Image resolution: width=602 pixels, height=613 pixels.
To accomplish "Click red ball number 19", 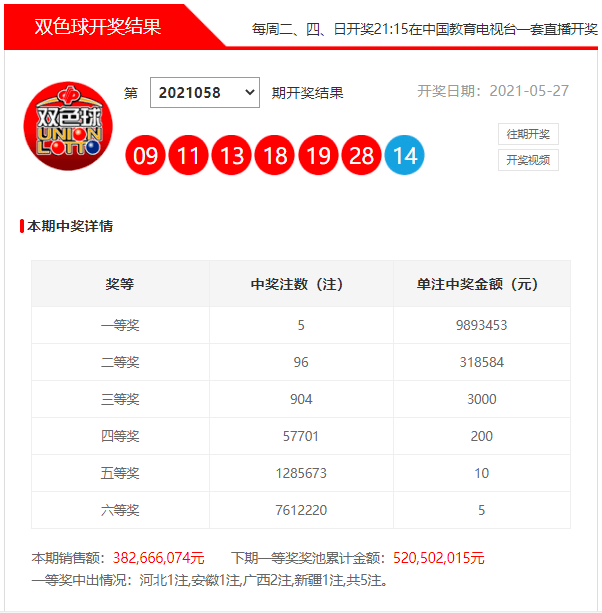I will tap(318, 155).
